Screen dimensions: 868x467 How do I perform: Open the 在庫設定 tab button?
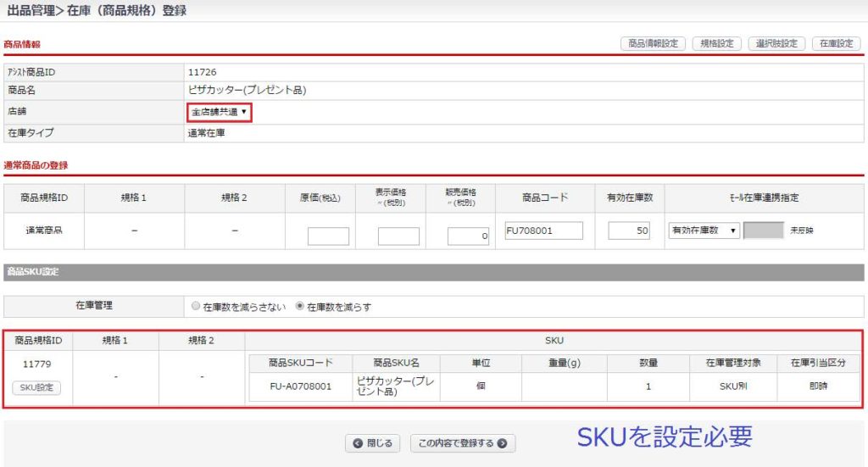(836, 43)
